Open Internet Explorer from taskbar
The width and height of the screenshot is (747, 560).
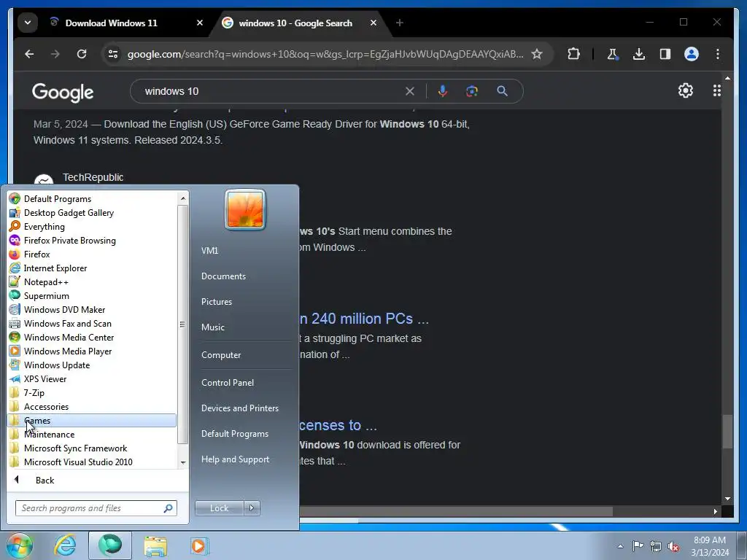65,545
